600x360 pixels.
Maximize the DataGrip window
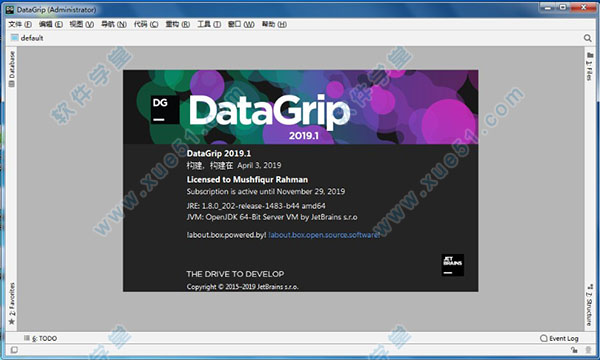click(563, 7)
